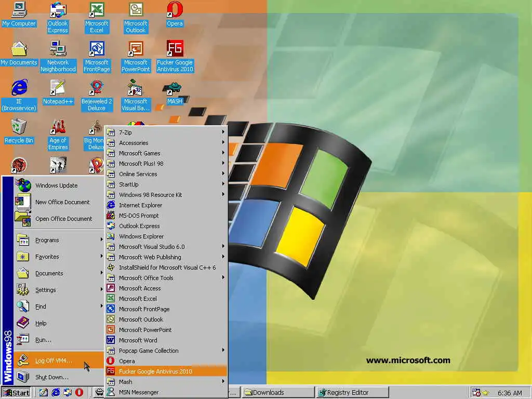
Task: Open MASH desktop shortcut
Action: (175, 92)
